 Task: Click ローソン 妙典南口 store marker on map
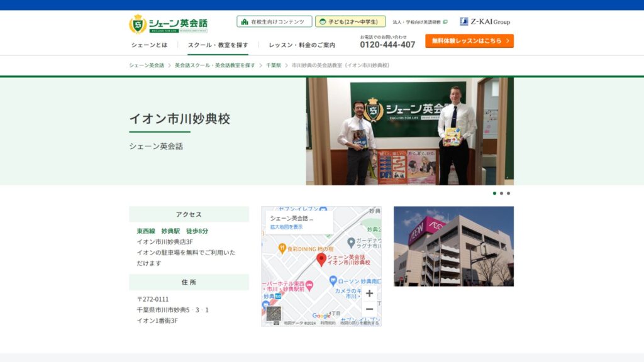[x=333, y=281]
